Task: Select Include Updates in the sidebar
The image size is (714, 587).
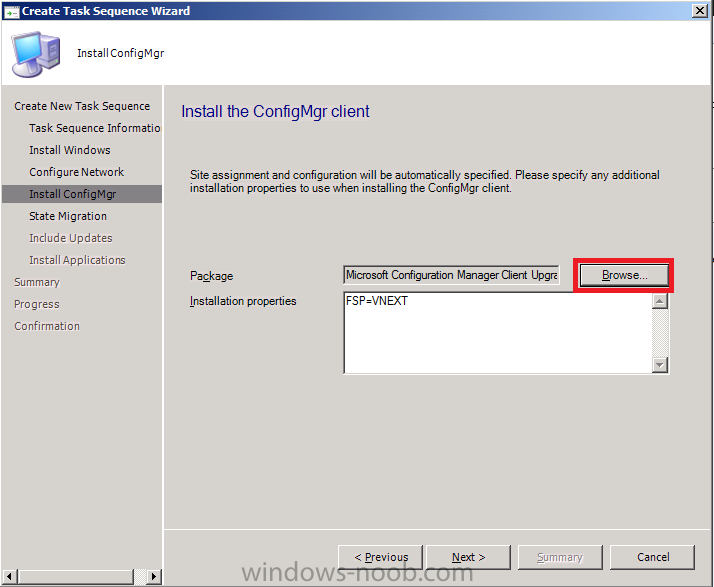Action: 71,238
